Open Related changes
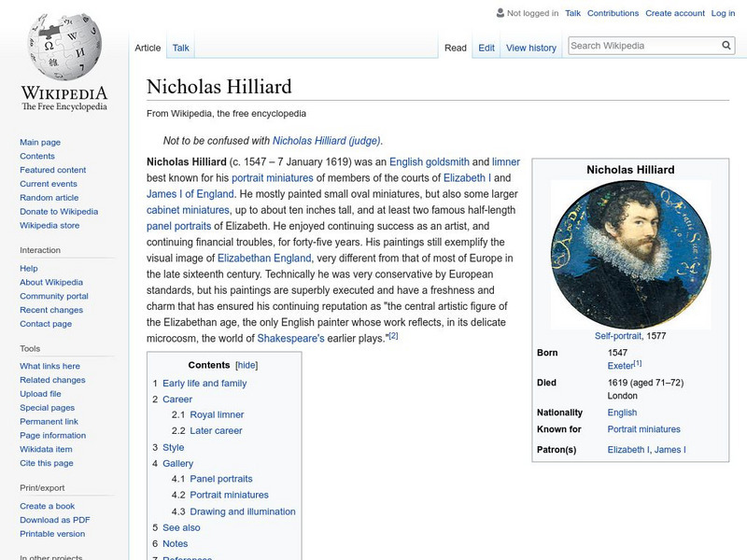The width and height of the screenshot is (747, 560). pyautogui.click(x=52, y=380)
